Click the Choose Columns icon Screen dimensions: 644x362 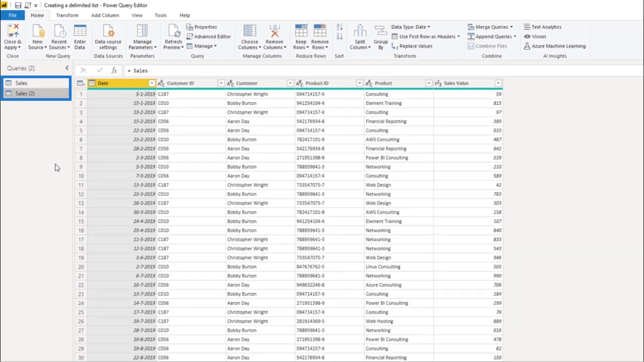(x=250, y=31)
